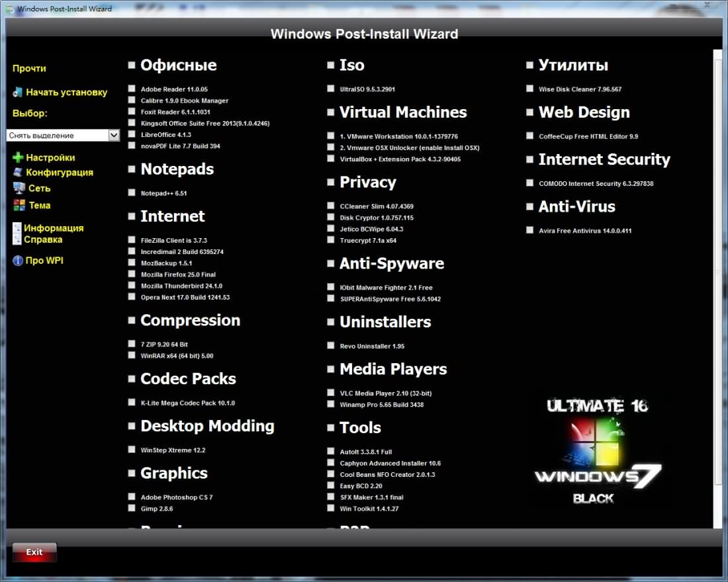Check SUPERAntiSpyware Free 5.6.1042
This screenshot has height=582, width=728.
click(330, 298)
